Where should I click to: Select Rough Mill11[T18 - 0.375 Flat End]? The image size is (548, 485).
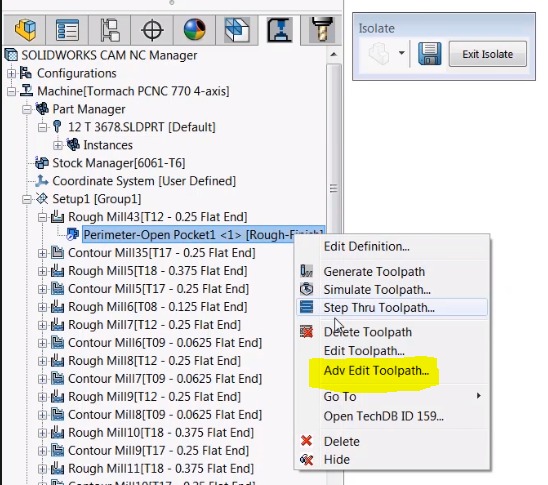(x=161, y=469)
